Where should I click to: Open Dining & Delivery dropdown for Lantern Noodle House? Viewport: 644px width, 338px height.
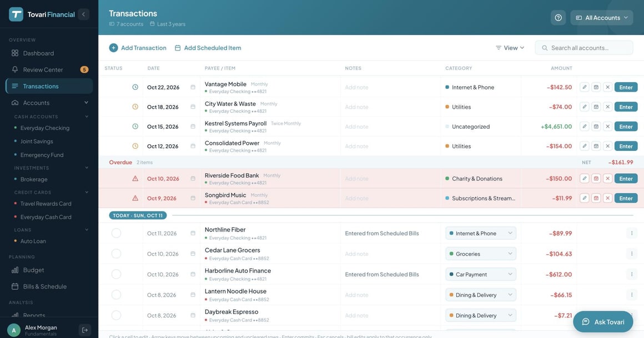[x=481, y=295]
